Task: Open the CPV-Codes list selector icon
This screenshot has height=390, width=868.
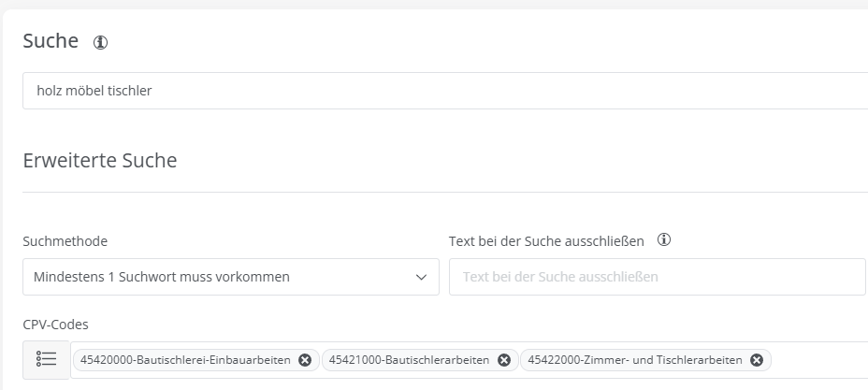Action: click(x=47, y=360)
